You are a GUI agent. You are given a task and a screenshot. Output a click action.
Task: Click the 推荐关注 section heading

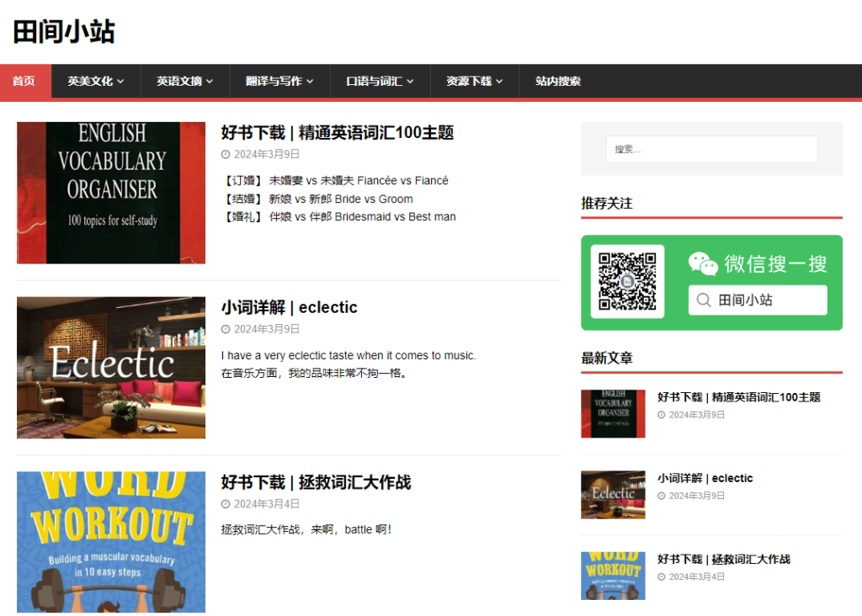(607, 204)
